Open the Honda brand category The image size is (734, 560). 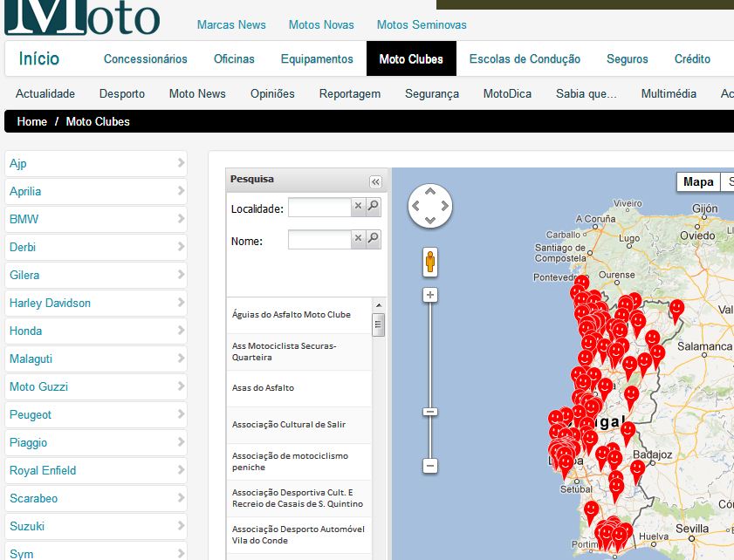point(96,331)
